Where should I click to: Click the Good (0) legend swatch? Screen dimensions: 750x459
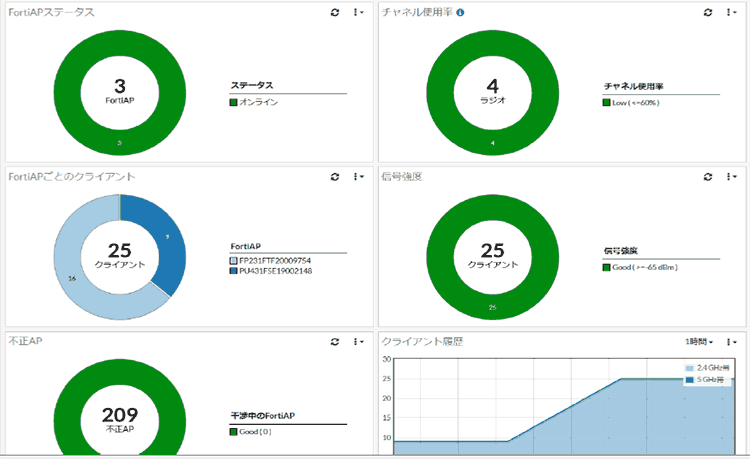click(233, 432)
